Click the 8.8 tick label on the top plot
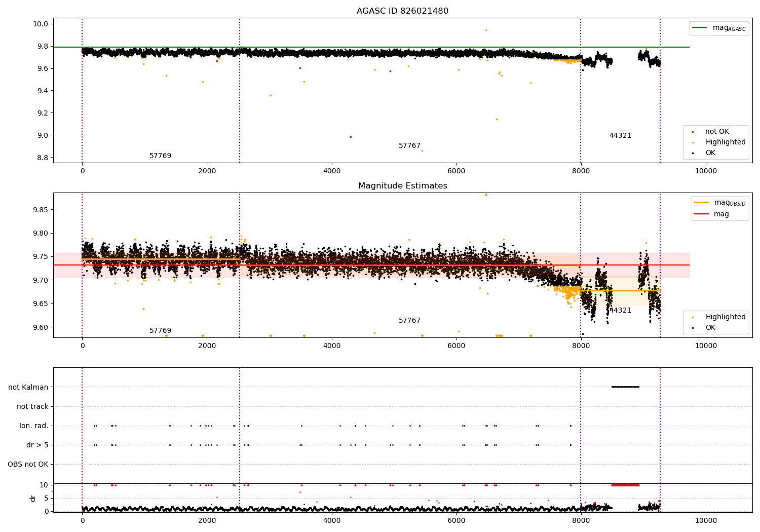This screenshot has width=760, height=532. 43,158
